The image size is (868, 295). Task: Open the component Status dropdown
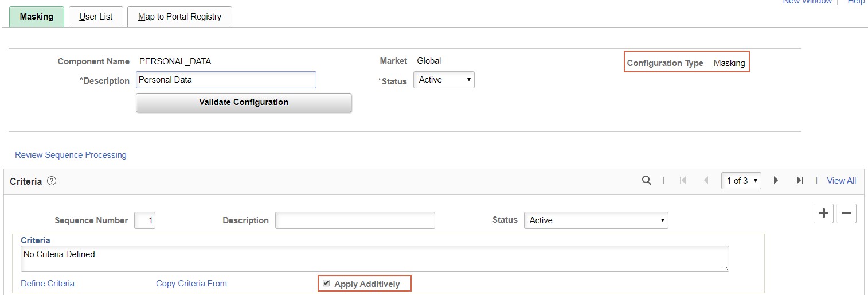444,80
